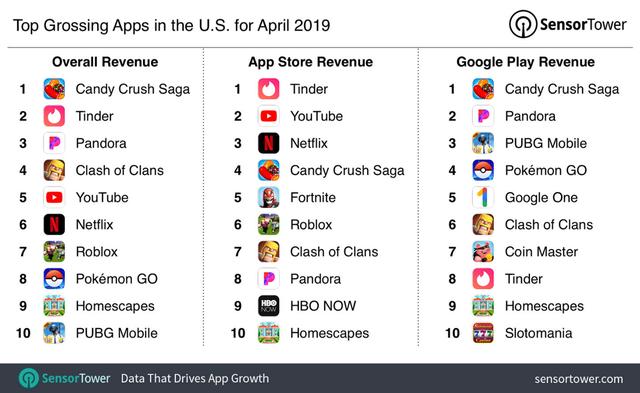Select the App Store Revenue column heading

click(x=311, y=62)
